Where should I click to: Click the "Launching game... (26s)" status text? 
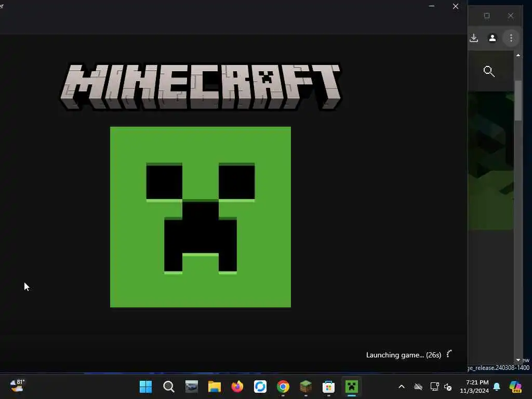point(404,355)
